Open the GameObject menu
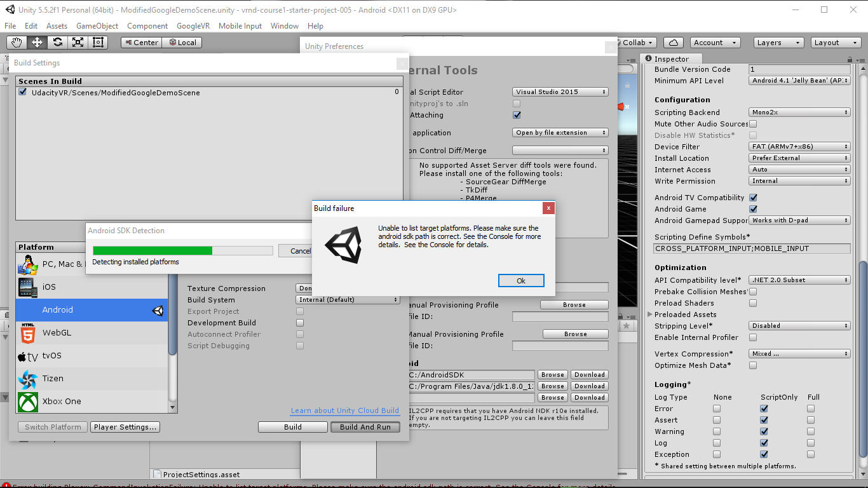Viewport: 868px width, 488px height. tap(97, 26)
